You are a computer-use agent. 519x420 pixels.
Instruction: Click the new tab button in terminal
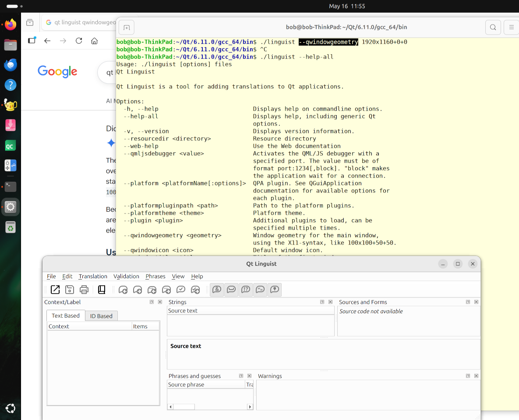pos(127,28)
